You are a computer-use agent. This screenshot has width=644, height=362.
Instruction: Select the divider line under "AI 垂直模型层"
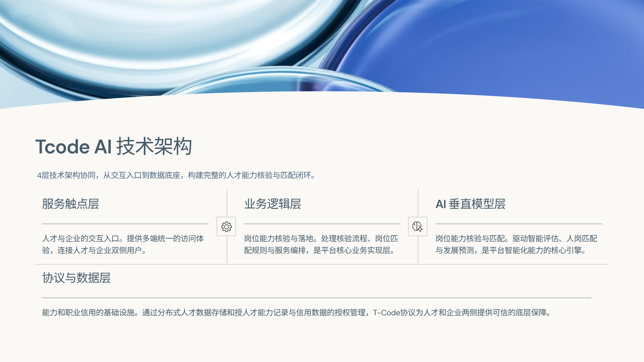[x=518, y=224]
